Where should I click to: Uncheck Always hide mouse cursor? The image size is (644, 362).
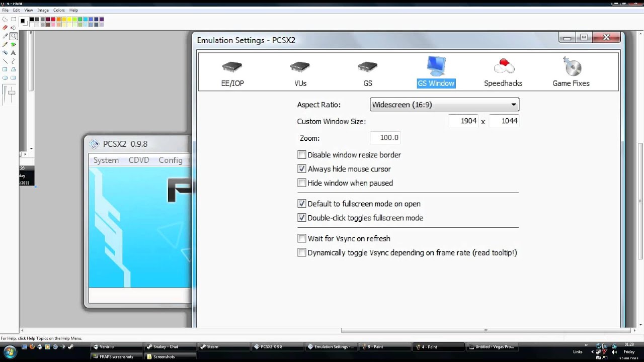pyautogui.click(x=302, y=169)
